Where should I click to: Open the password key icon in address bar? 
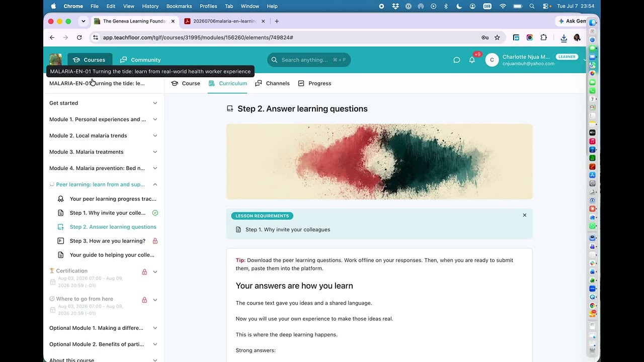[x=485, y=37]
